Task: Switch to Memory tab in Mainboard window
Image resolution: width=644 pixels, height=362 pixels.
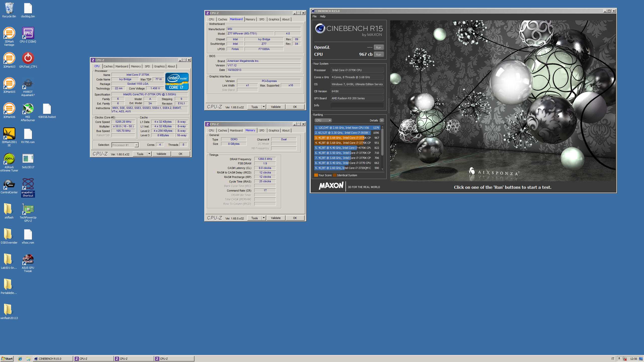Action: coord(250,19)
